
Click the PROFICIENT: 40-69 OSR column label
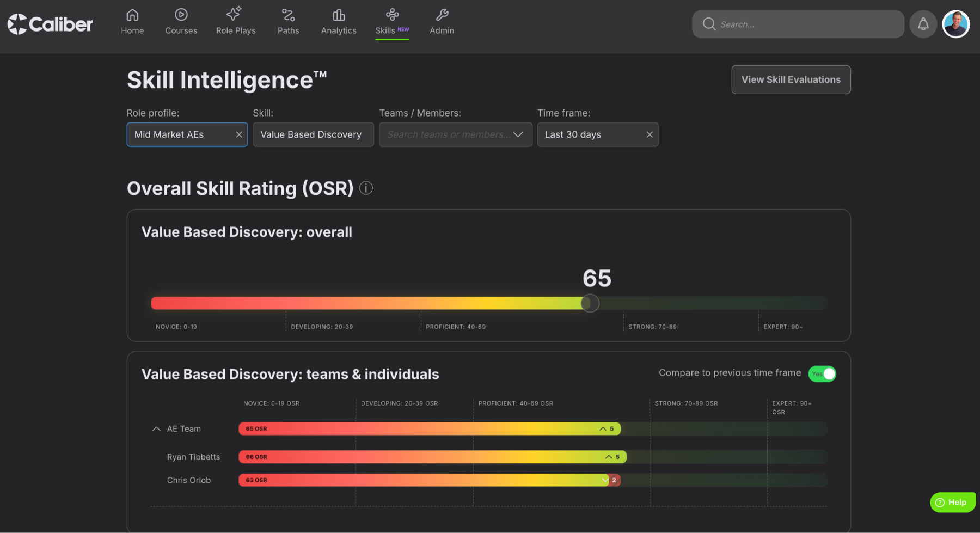[x=516, y=403]
